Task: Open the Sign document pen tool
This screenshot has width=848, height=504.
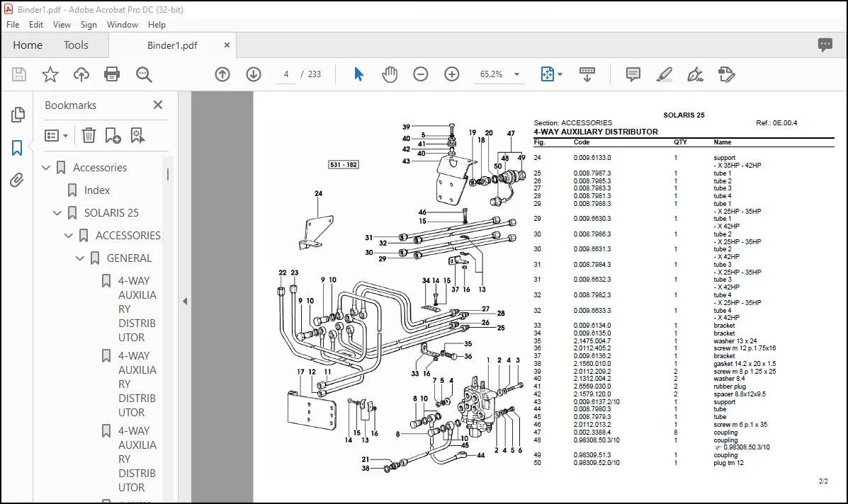Action: pyautogui.click(x=695, y=74)
